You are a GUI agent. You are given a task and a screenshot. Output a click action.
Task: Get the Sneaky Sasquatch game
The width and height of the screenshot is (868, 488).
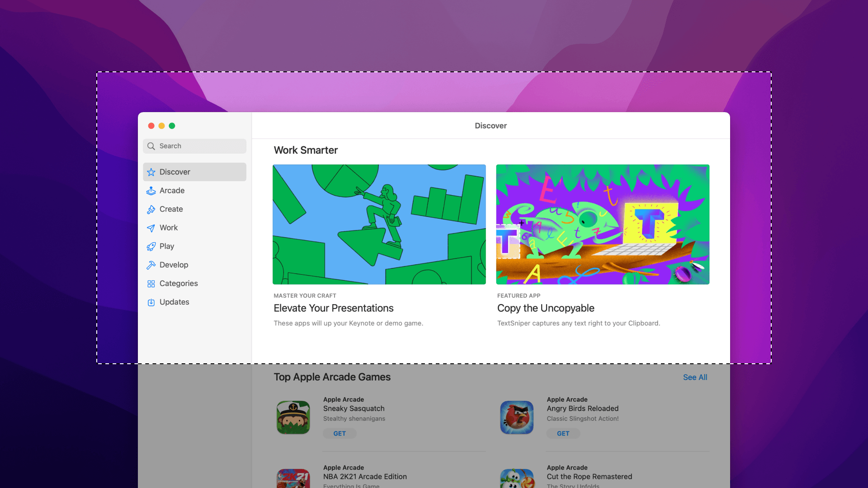coord(340,433)
